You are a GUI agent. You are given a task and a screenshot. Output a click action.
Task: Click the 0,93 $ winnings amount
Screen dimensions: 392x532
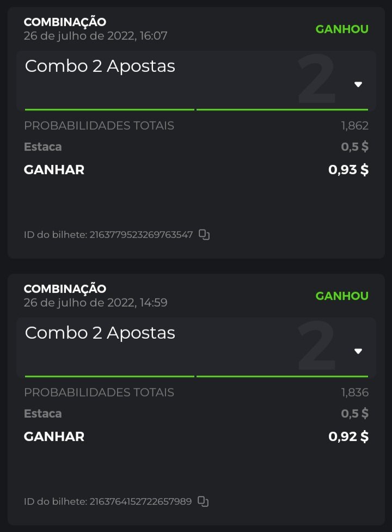pyautogui.click(x=348, y=170)
